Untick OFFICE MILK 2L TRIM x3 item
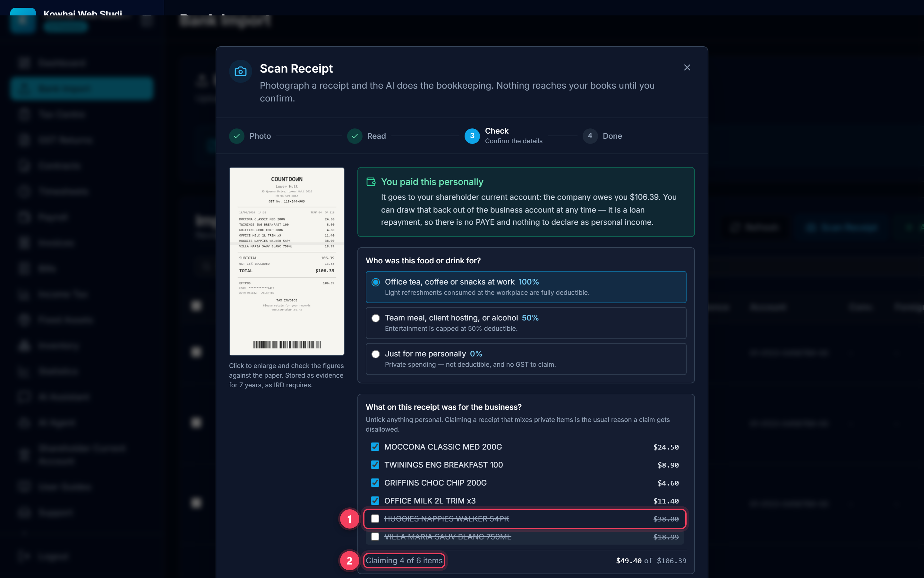This screenshot has height=578, width=924. coord(375,501)
